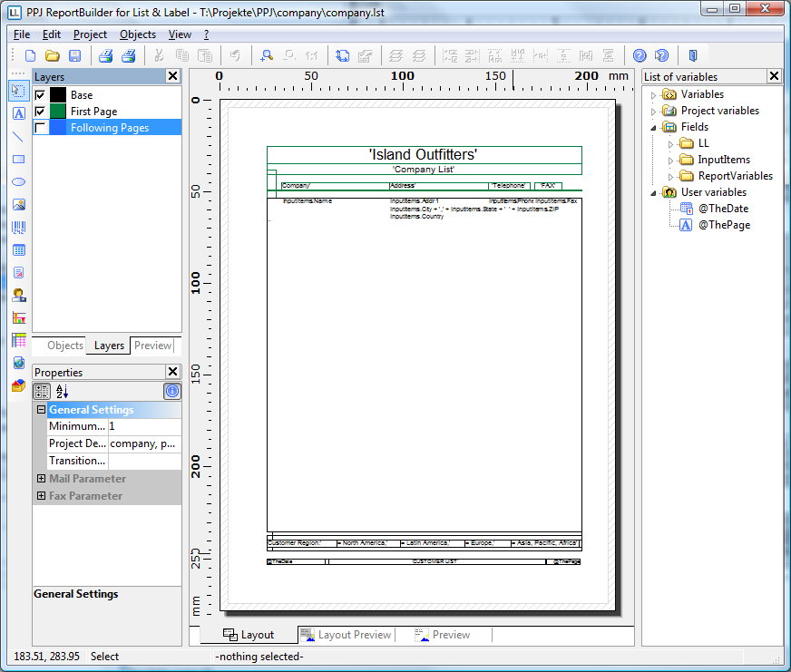Viewport: 791px width, 672px height.
Task: Select the Crosstab grid tool
Action: 19,341
